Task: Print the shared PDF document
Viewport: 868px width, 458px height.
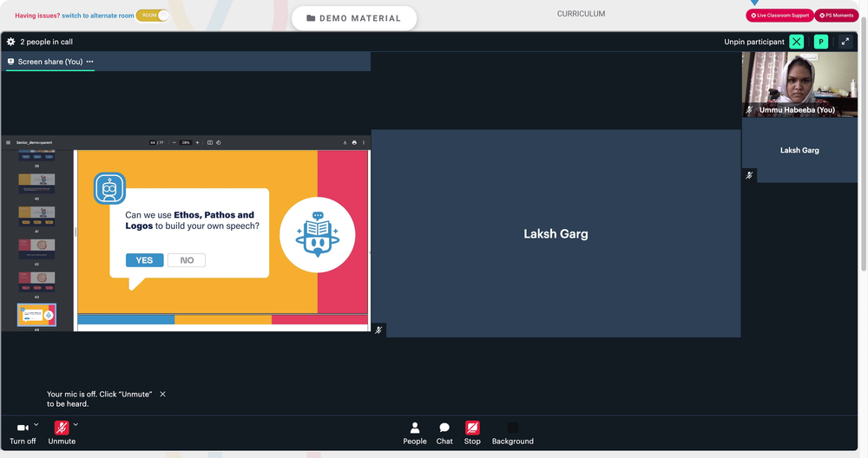Action: click(354, 143)
